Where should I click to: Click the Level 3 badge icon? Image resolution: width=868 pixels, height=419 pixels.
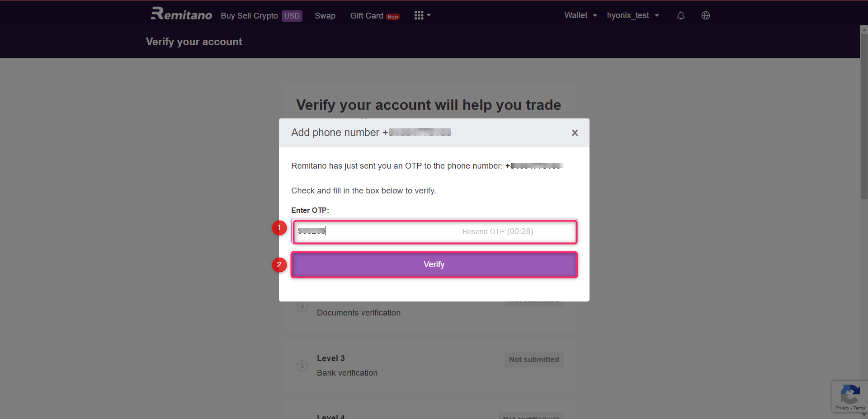(x=302, y=366)
